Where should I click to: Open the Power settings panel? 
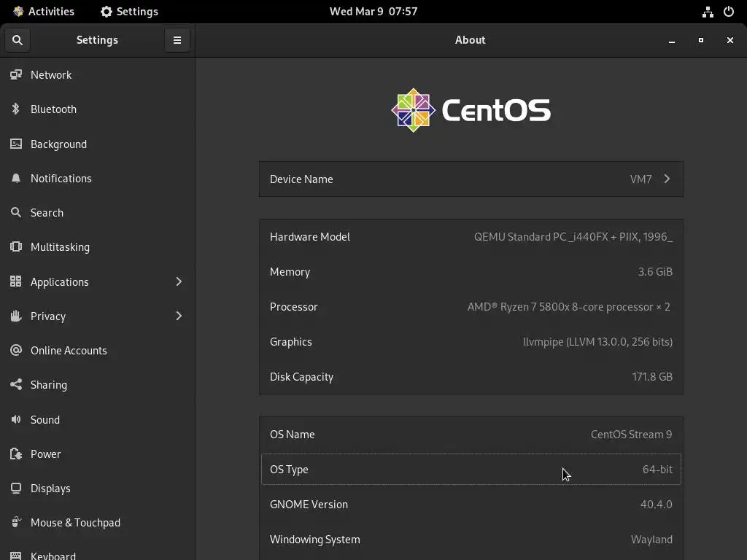pyautogui.click(x=97, y=454)
